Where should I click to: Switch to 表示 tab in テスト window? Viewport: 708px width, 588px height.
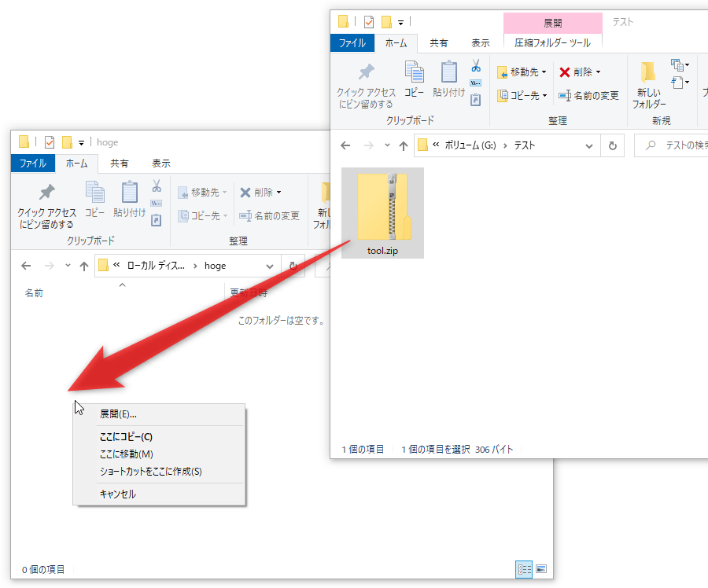coord(481,43)
